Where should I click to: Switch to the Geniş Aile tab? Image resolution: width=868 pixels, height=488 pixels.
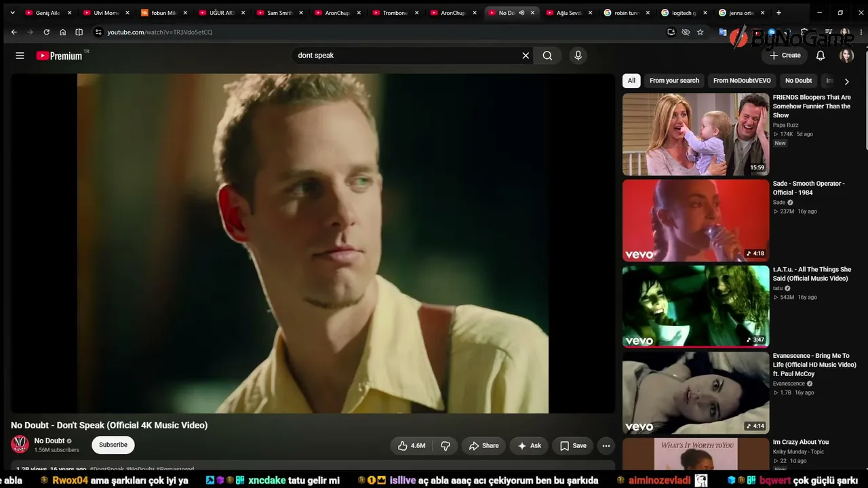48,13
